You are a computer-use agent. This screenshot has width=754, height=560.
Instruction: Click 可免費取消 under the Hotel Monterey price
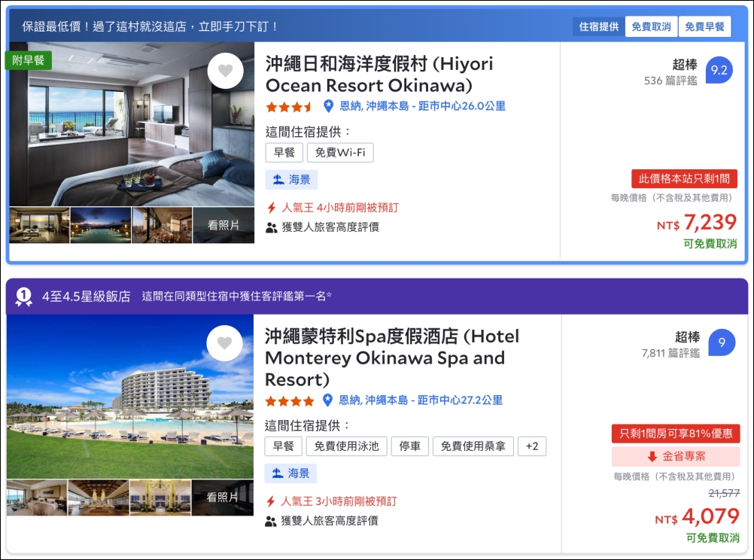click(713, 538)
